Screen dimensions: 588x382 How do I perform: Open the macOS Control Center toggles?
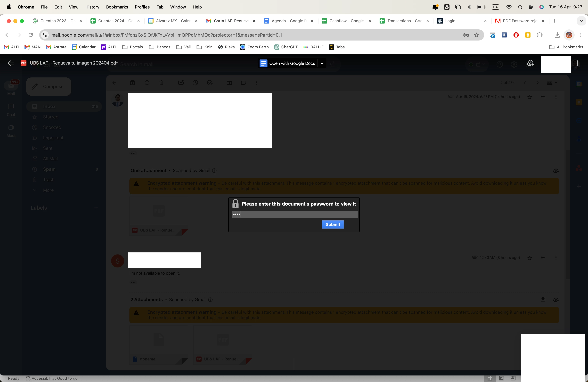(x=531, y=7)
